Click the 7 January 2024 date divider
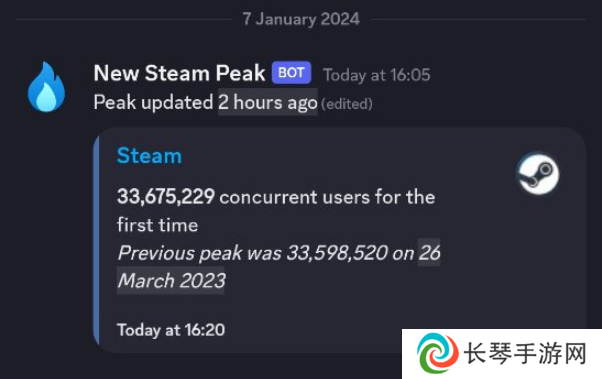 (301, 19)
